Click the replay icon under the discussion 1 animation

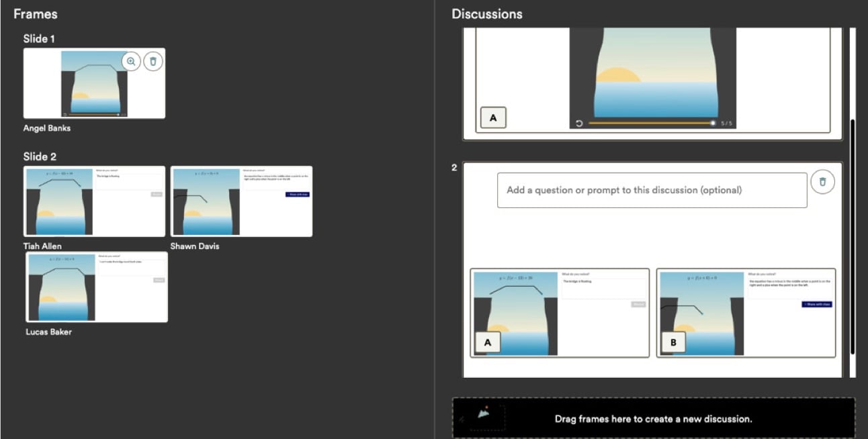coord(579,124)
